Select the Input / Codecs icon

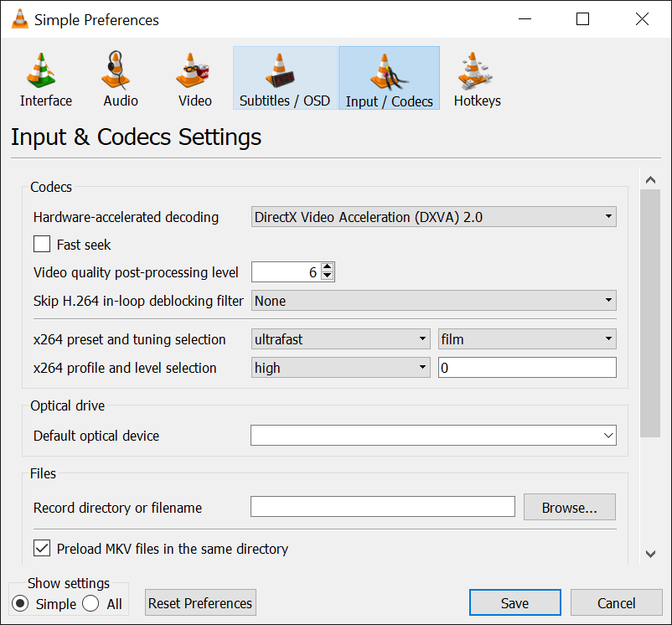pyautogui.click(x=388, y=77)
